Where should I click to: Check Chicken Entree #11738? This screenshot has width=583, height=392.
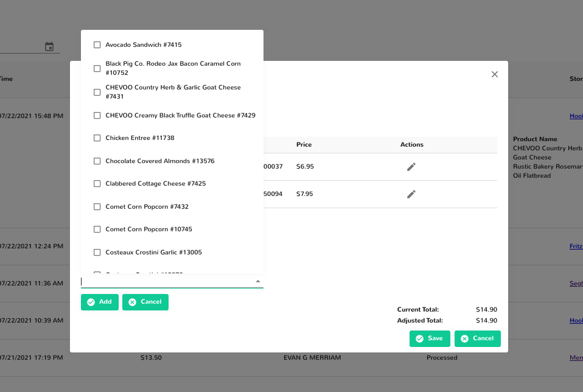point(97,138)
